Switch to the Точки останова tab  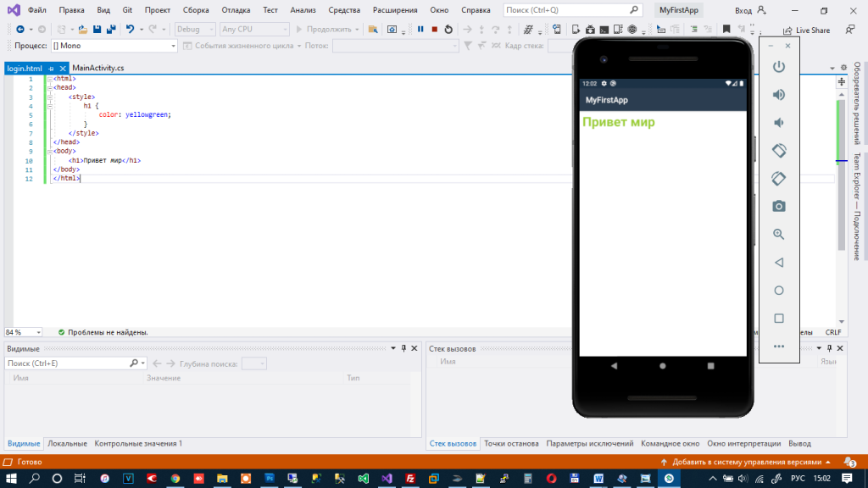pyautogui.click(x=511, y=443)
